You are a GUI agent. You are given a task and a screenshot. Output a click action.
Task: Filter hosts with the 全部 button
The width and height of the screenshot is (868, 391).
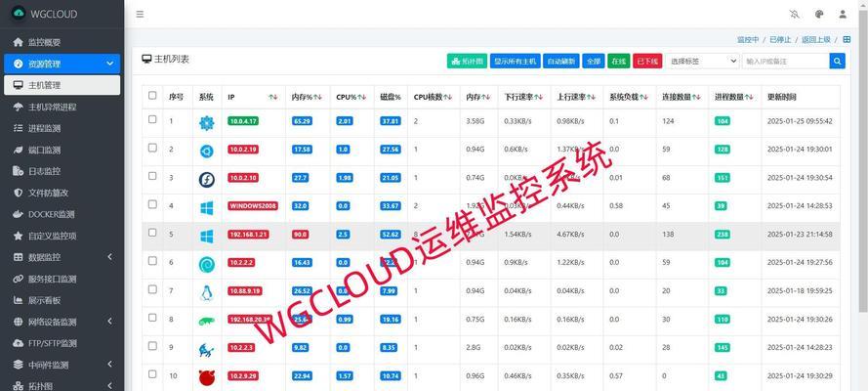tap(594, 61)
